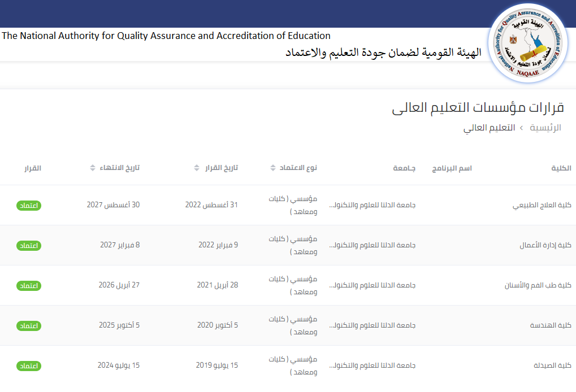The width and height of the screenshot is (576, 392).
Task: Click the breadcrumb arrow separator
Action: pyautogui.click(x=522, y=128)
